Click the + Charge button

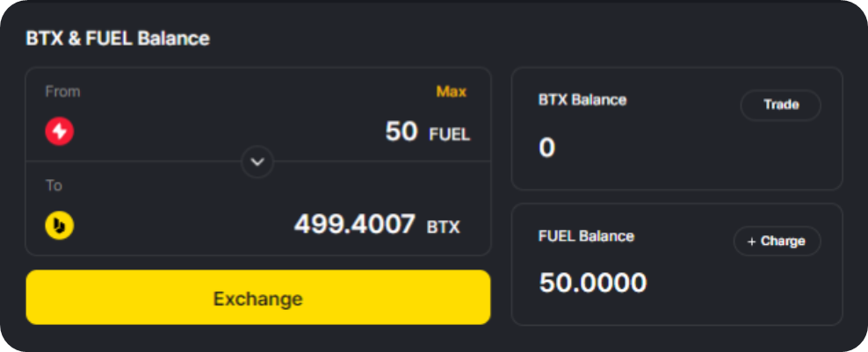point(778,241)
